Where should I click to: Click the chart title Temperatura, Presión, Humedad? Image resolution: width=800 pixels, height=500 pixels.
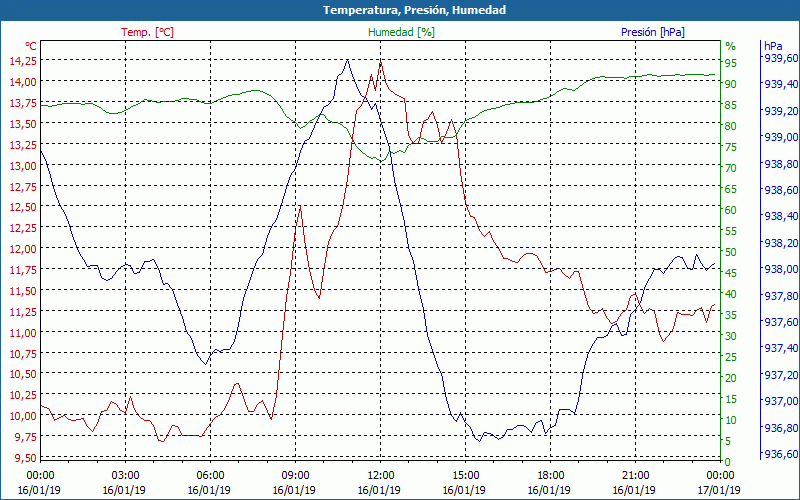[x=414, y=10]
